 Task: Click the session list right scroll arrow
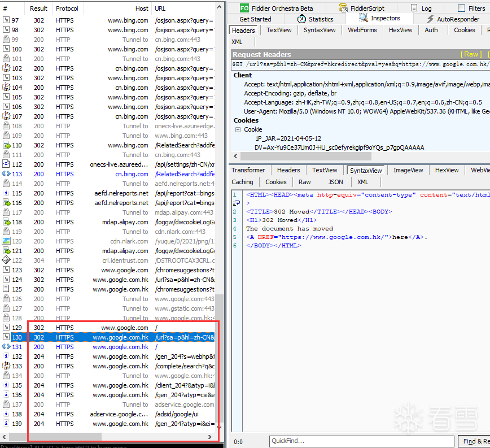point(209,437)
